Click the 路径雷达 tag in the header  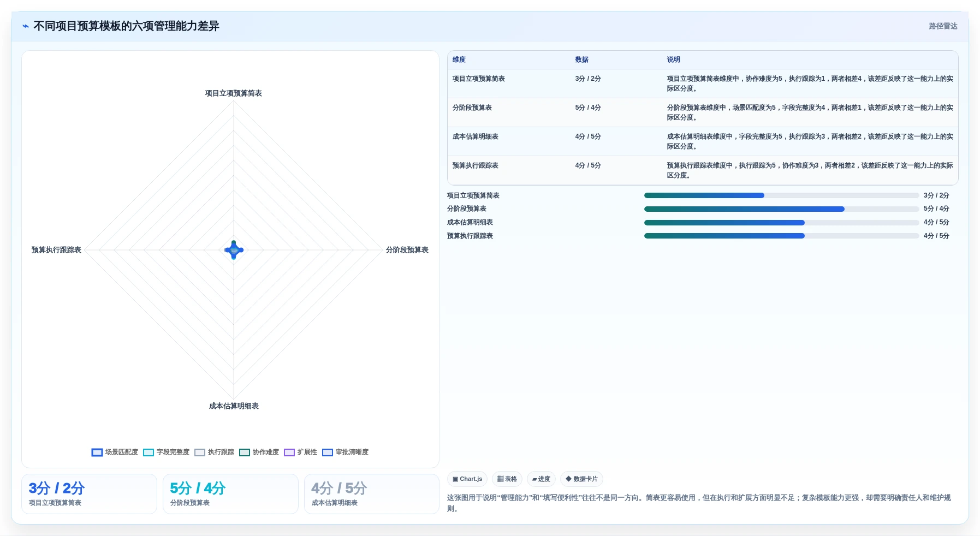tap(943, 26)
